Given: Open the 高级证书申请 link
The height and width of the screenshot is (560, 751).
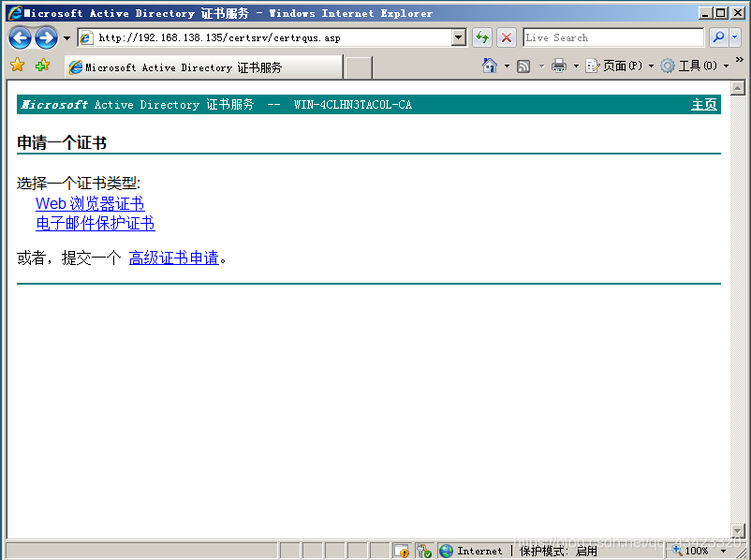Looking at the screenshot, I should tap(174, 258).
